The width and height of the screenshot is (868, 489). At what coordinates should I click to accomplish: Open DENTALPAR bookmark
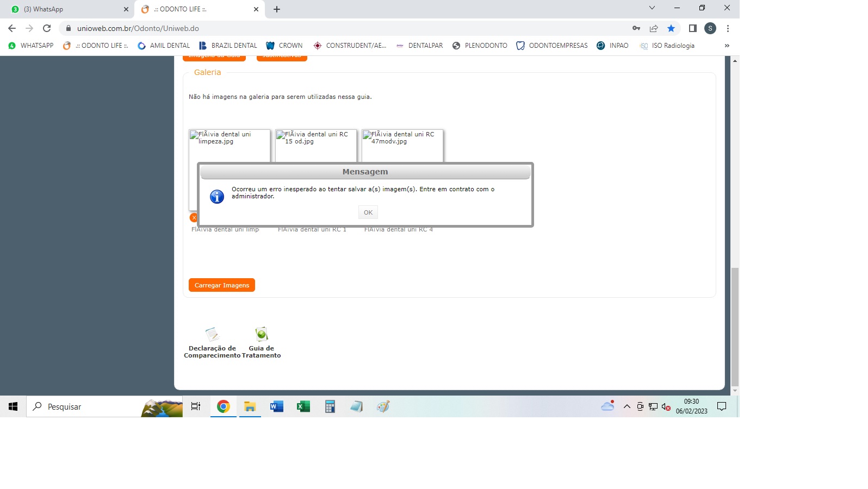click(x=419, y=46)
